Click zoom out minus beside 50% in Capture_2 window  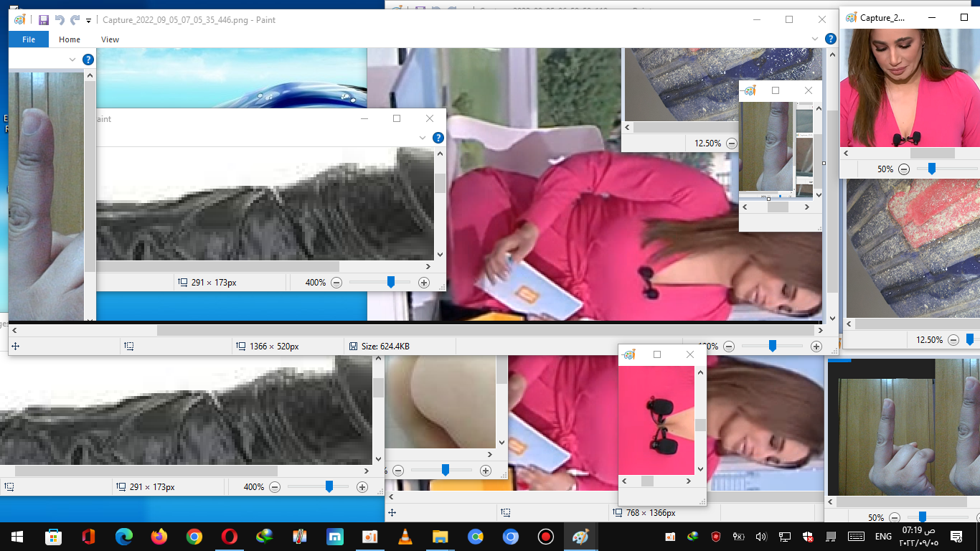(904, 169)
